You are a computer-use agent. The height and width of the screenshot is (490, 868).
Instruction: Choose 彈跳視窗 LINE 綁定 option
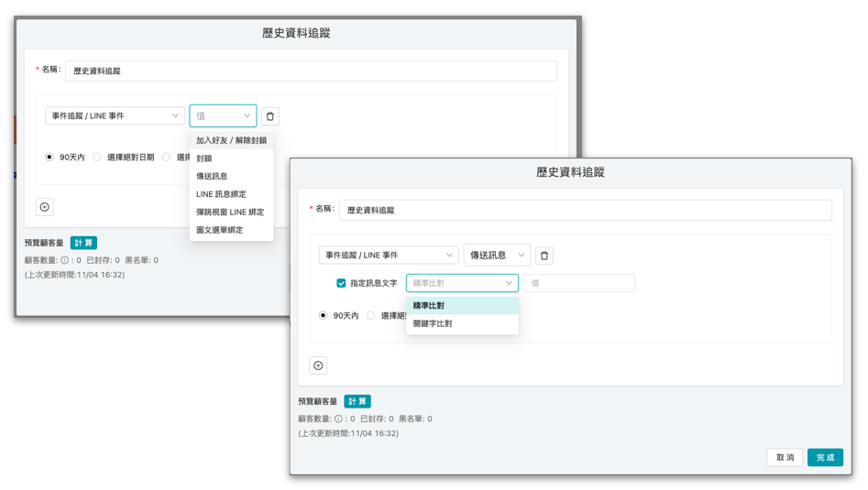pyautogui.click(x=231, y=212)
